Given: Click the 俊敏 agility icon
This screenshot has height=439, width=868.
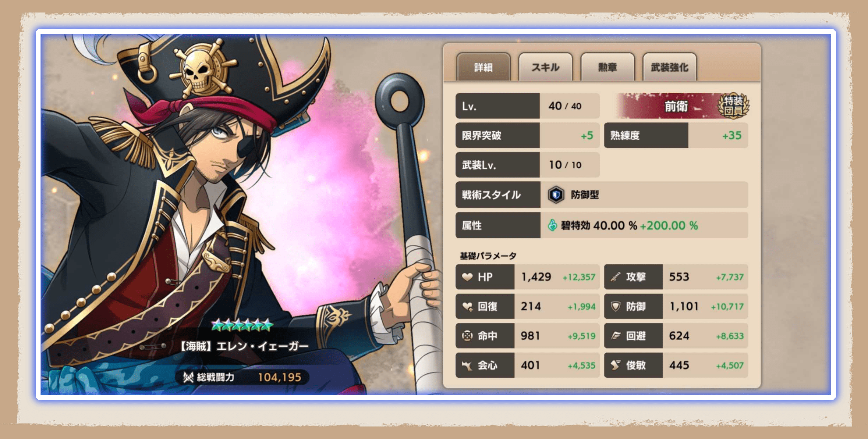Looking at the screenshot, I should pos(615,365).
